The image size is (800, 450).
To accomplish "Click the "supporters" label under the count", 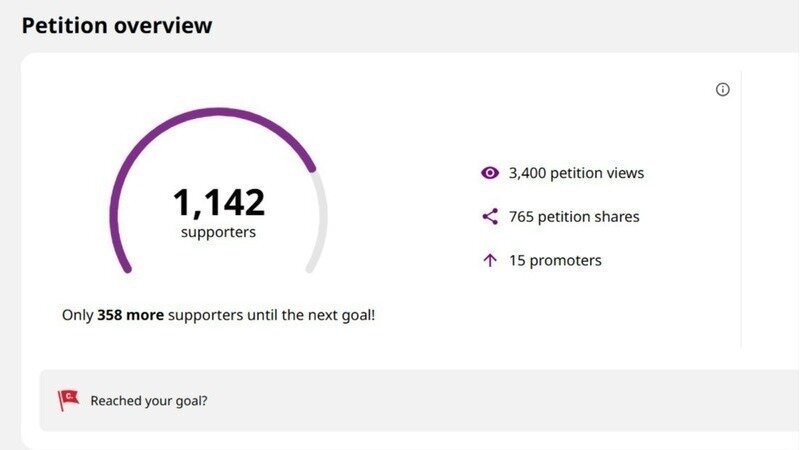I will 218,232.
